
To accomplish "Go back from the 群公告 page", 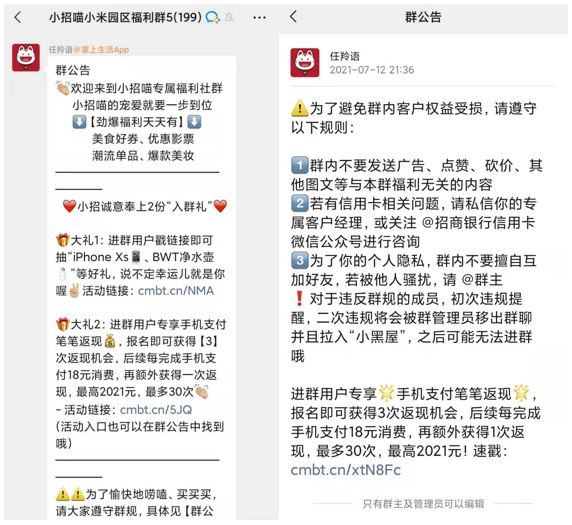I will coord(294,17).
